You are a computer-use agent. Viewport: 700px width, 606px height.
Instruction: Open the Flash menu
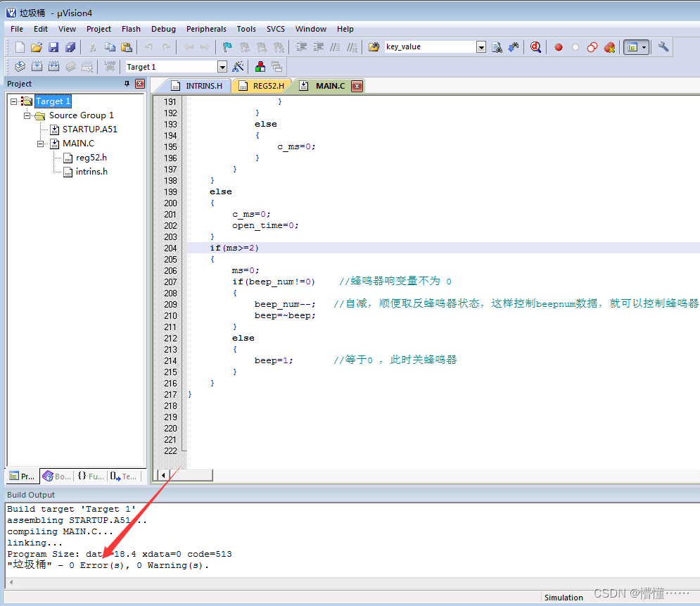click(131, 29)
